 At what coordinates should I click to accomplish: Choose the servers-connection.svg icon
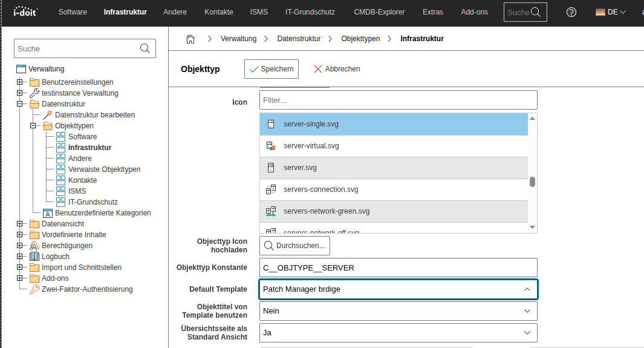[x=320, y=189]
